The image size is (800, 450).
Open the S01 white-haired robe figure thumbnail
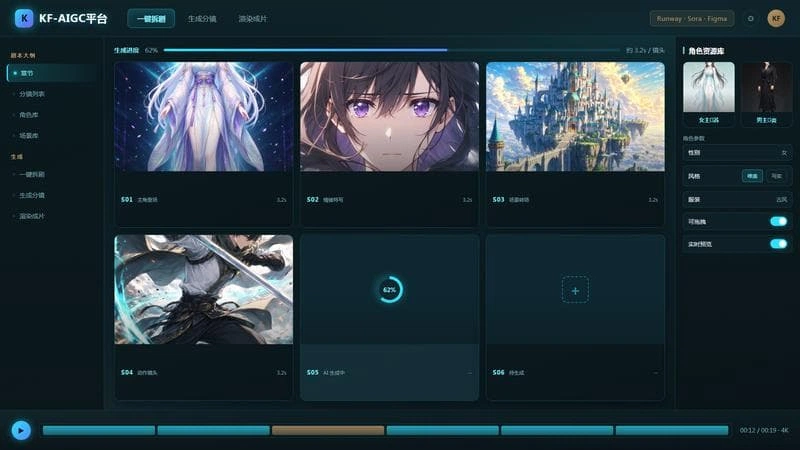coord(204,117)
